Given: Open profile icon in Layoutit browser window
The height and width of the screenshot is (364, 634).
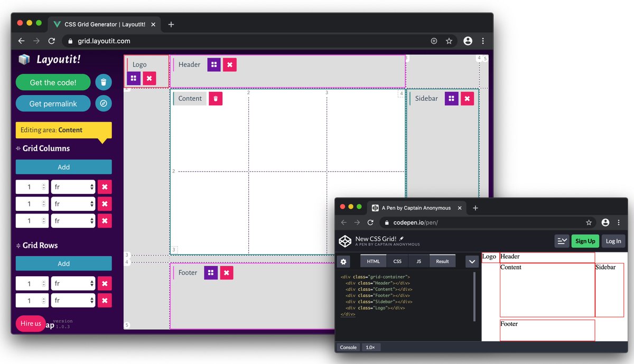Looking at the screenshot, I should [468, 41].
